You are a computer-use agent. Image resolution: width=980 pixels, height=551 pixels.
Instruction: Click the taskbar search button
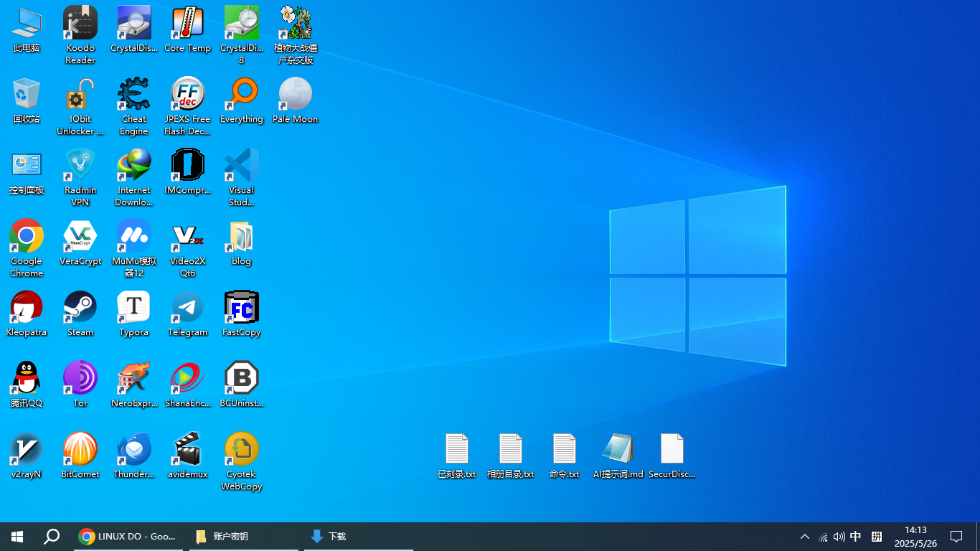52,537
